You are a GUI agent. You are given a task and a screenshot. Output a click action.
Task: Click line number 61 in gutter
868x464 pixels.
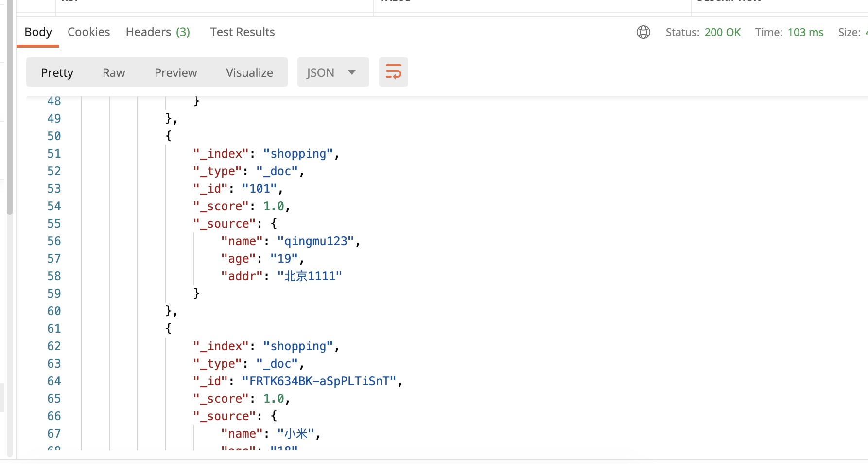click(x=54, y=329)
